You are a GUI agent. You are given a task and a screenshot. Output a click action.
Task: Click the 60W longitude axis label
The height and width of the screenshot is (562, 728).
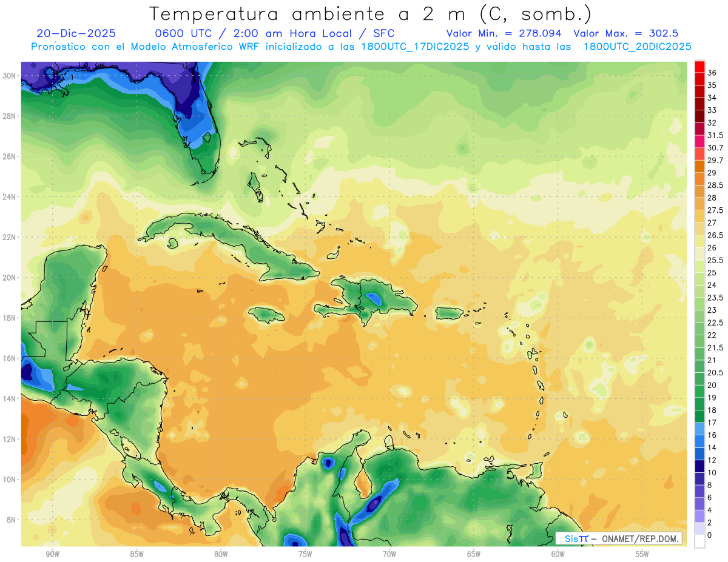pyautogui.click(x=558, y=554)
